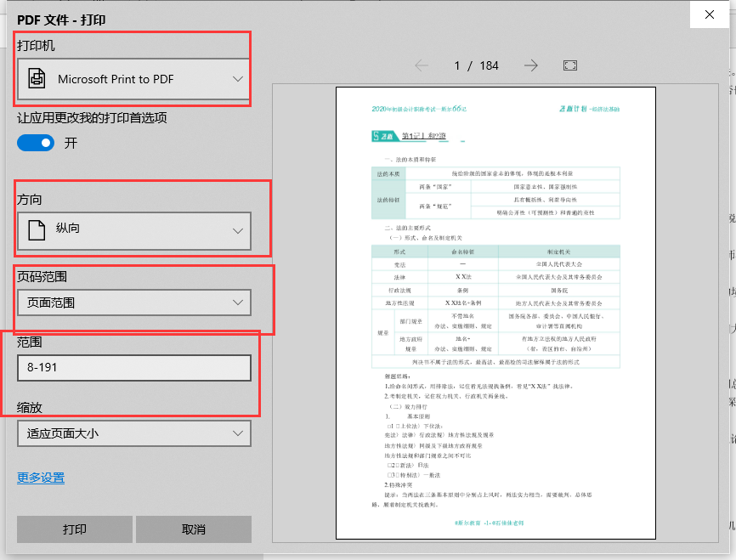The image size is (736, 560).
Task: Click the previous page arrow above the preview
Action: click(x=422, y=65)
